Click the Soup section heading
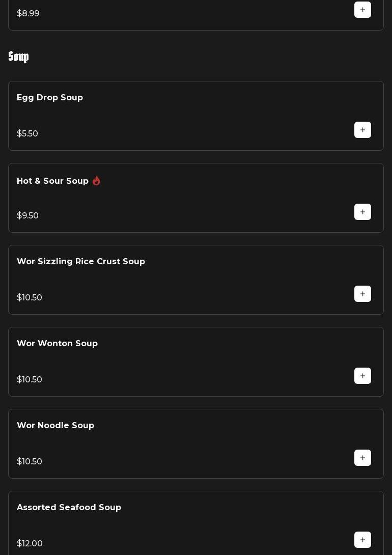The width and height of the screenshot is (392, 555). coord(18,57)
